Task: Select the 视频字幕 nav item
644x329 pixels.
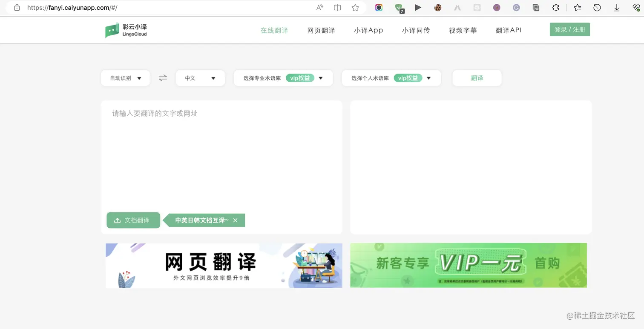Action: [463, 30]
